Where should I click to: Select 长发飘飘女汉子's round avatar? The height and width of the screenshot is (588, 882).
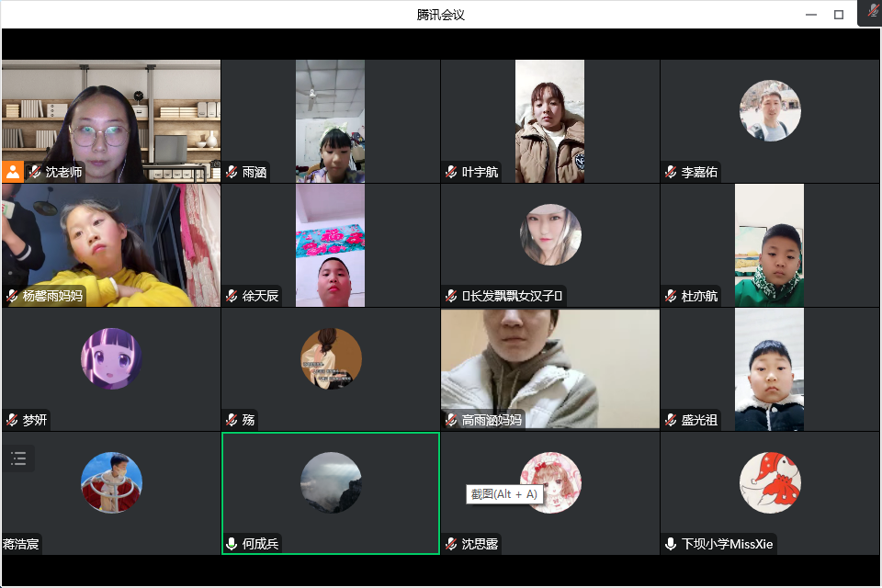[x=550, y=234]
